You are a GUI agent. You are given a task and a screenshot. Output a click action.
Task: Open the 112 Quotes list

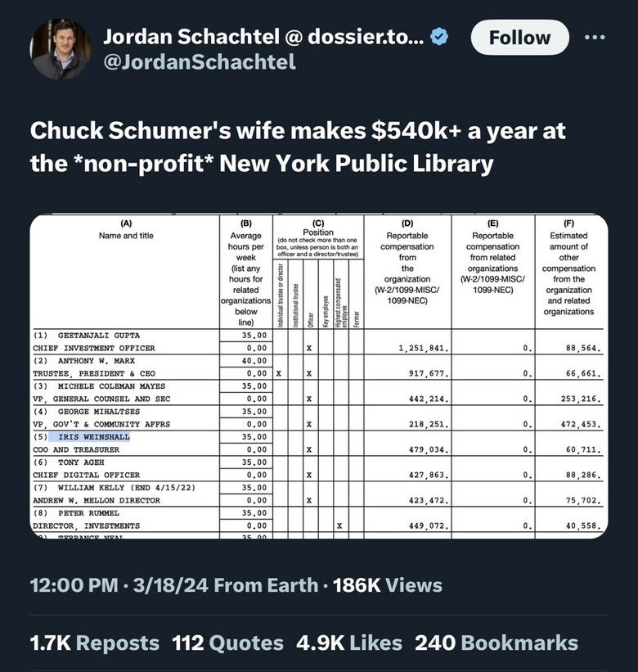(x=228, y=643)
